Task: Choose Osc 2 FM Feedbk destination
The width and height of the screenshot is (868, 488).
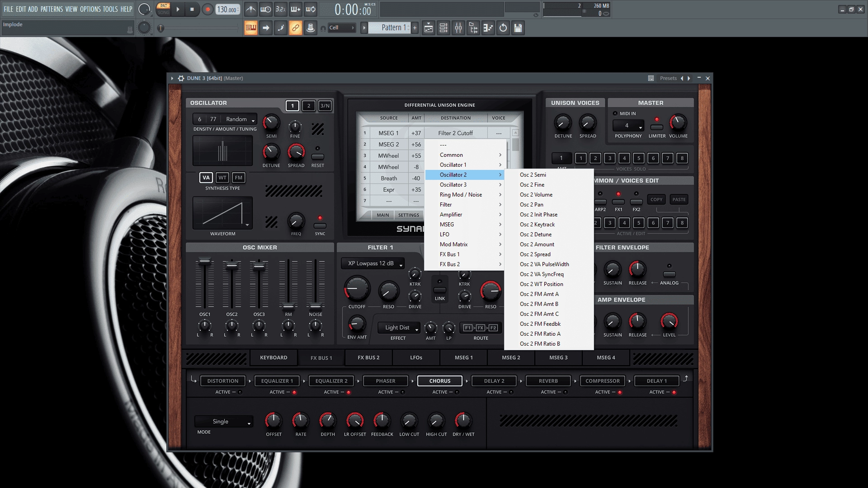Action: [x=549, y=324]
